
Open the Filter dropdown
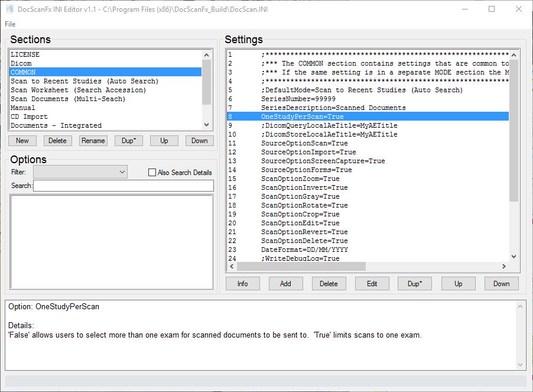click(x=80, y=172)
